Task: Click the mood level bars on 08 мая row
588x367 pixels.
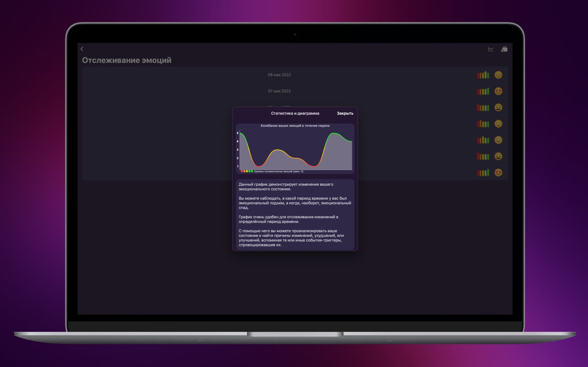Action: 483,75
